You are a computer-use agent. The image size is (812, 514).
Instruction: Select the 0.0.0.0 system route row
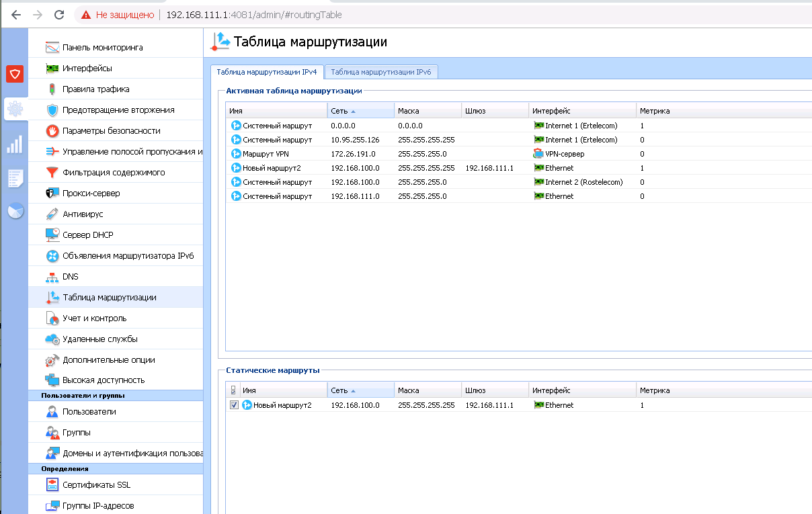[518, 126]
